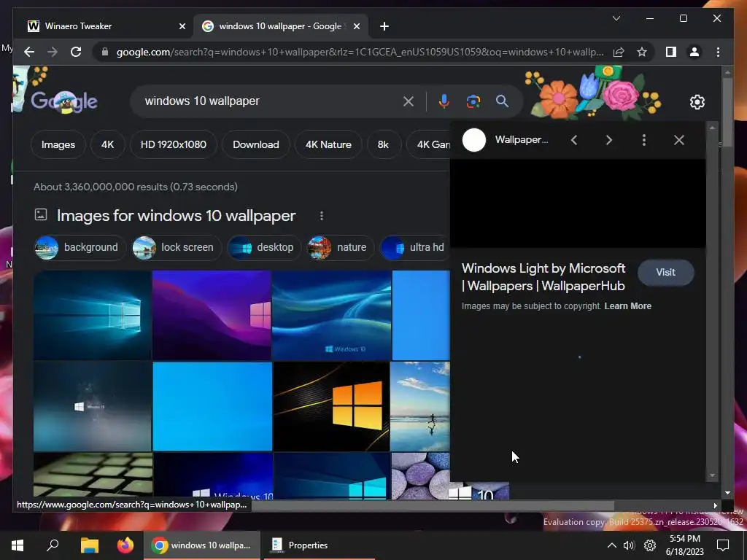Select windows 10 wallpaper Google tab
Screen dimensions: 747x560
281,26
